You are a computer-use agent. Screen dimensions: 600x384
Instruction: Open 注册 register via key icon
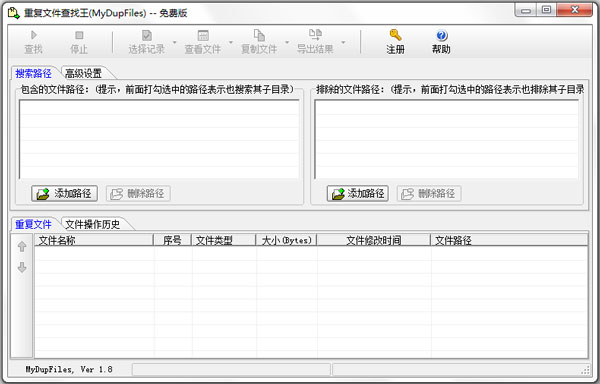coord(395,35)
